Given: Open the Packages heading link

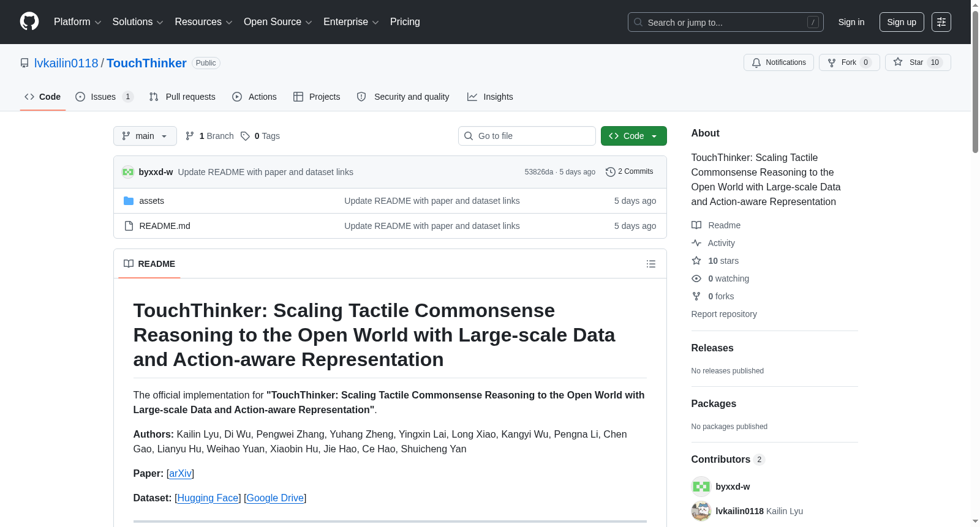Looking at the screenshot, I should pyautogui.click(x=714, y=403).
